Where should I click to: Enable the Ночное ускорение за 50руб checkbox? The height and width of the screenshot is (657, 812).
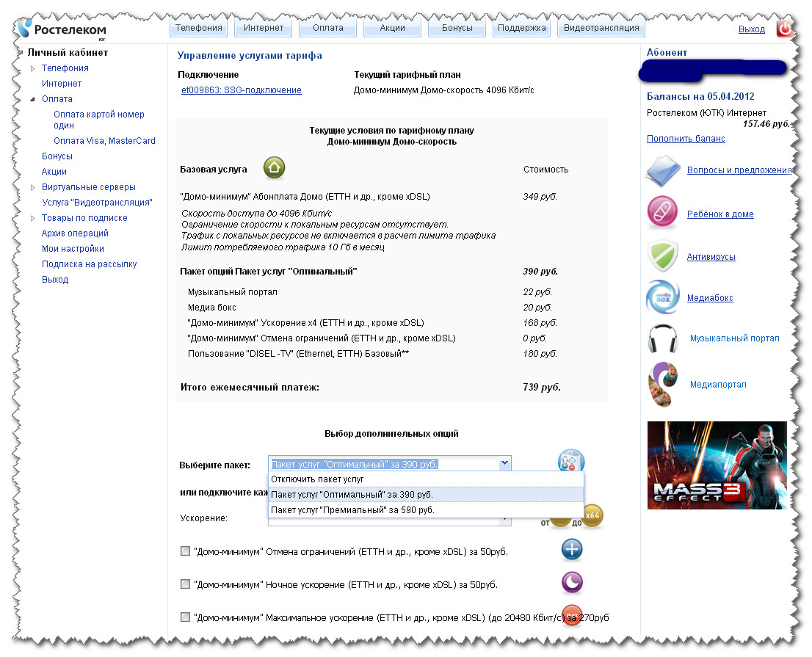185,584
